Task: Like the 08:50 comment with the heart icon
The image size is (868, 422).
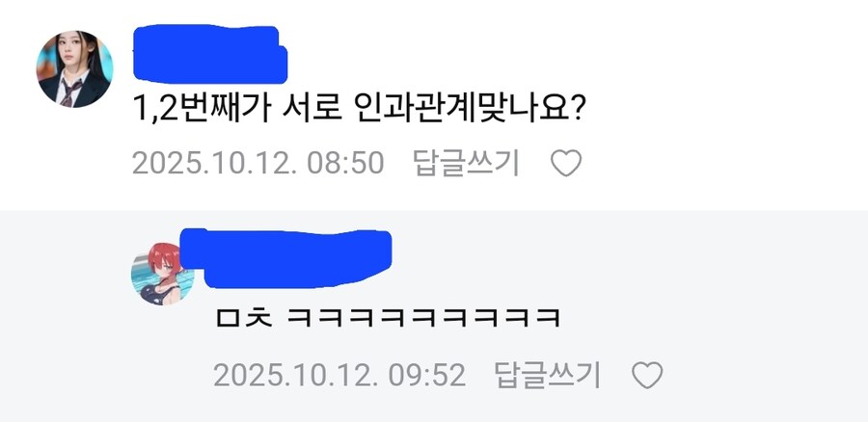Action: [566, 163]
